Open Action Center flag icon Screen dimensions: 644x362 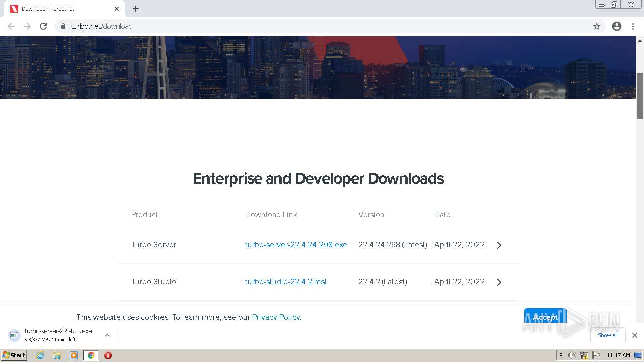coord(596,355)
